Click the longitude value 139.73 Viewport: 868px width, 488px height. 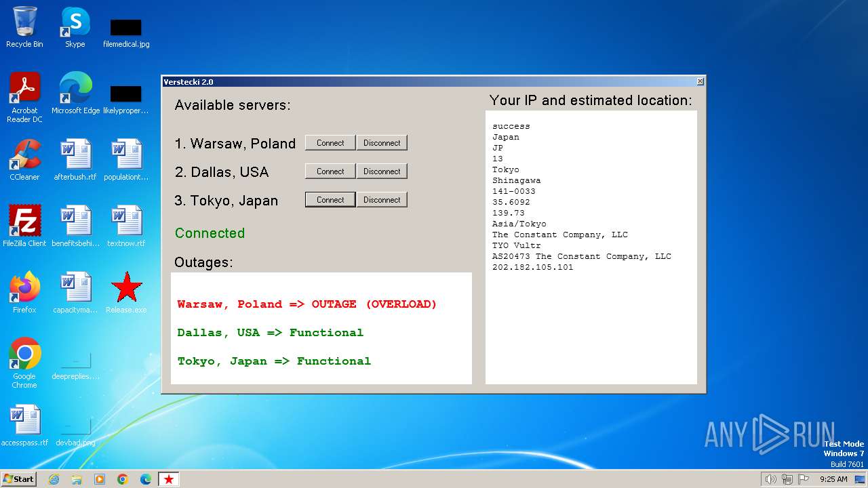[509, 213]
